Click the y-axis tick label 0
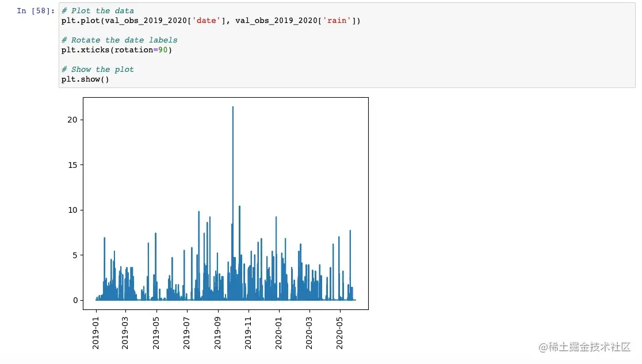642x364 pixels. click(x=75, y=301)
